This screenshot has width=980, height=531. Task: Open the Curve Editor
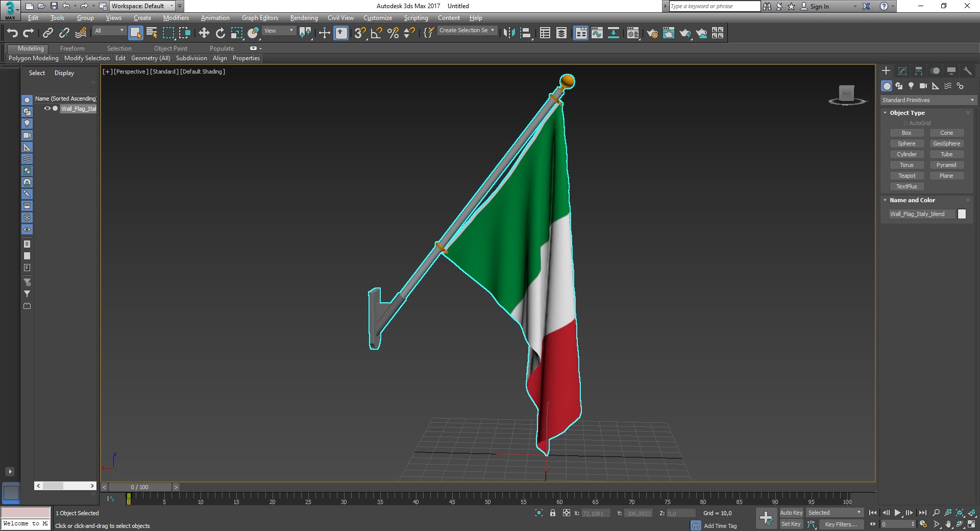(597, 33)
